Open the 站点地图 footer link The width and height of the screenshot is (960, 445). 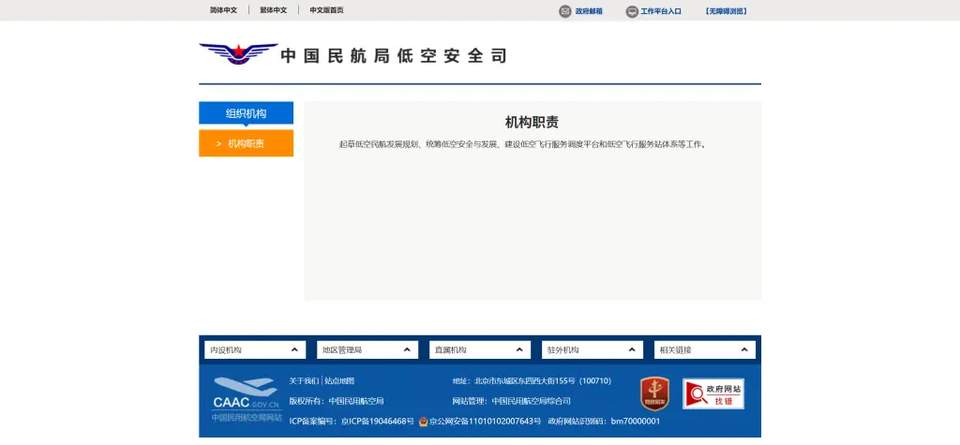(x=339, y=381)
